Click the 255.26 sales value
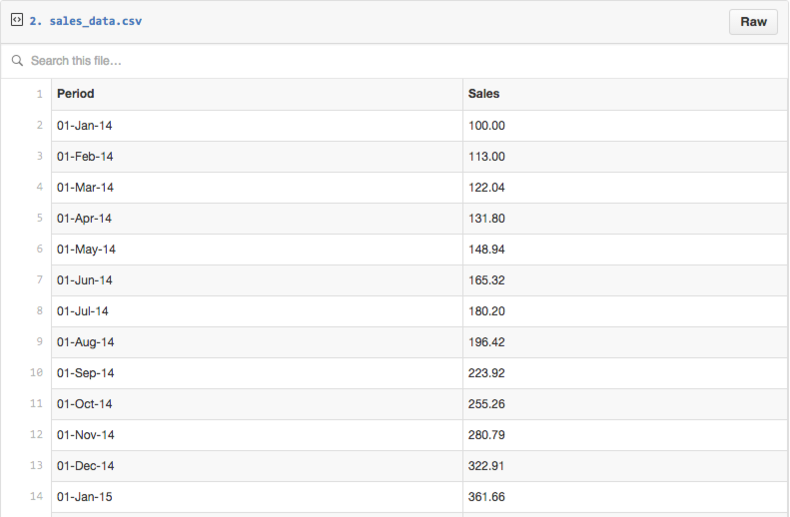The height and width of the screenshot is (517, 790). 487,404
